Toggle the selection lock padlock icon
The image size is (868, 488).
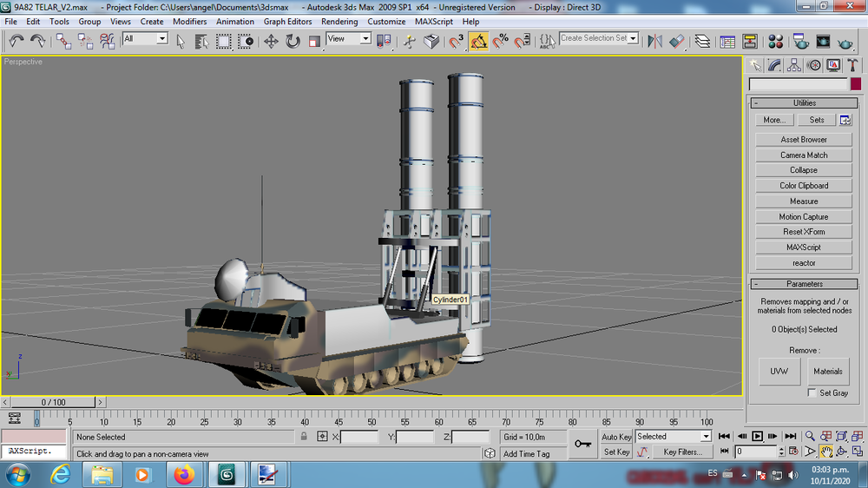pyautogui.click(x=303, y=437)
